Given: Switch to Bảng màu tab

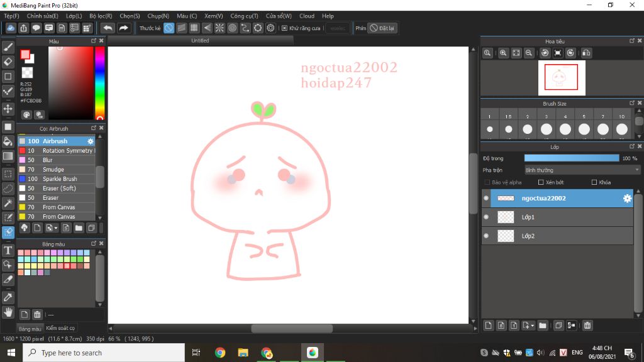Looking at the screenshot, I should [x=30, y=329].
